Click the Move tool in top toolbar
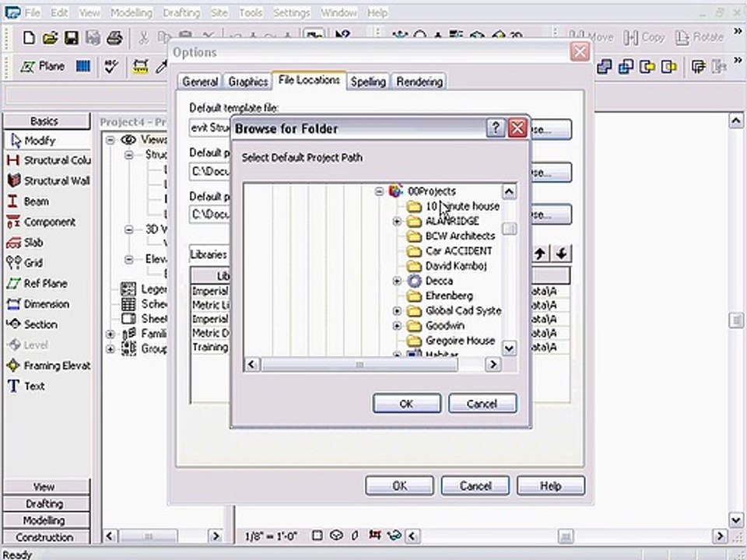The width and height of the screenshot is (747, 560). click(x=591, y=37)
